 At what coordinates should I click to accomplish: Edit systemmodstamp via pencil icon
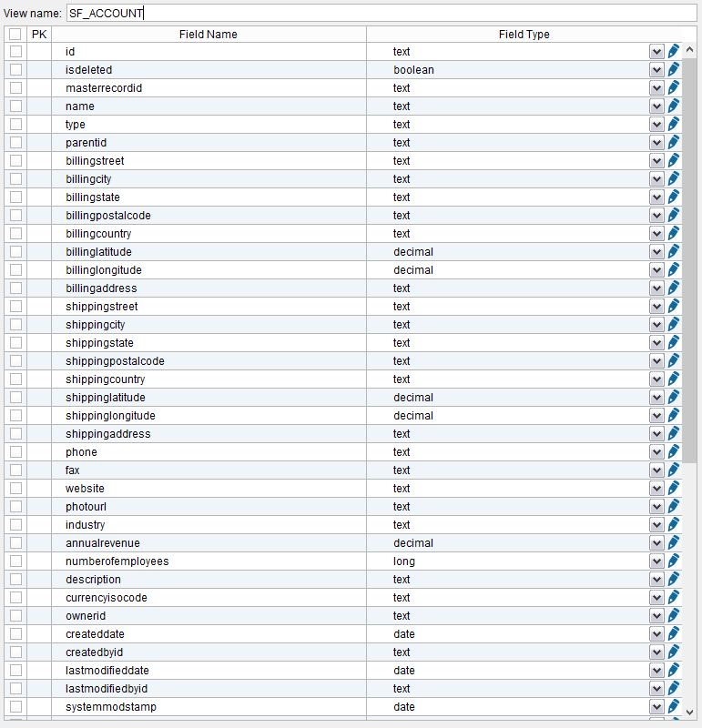(x=673, y=706)
